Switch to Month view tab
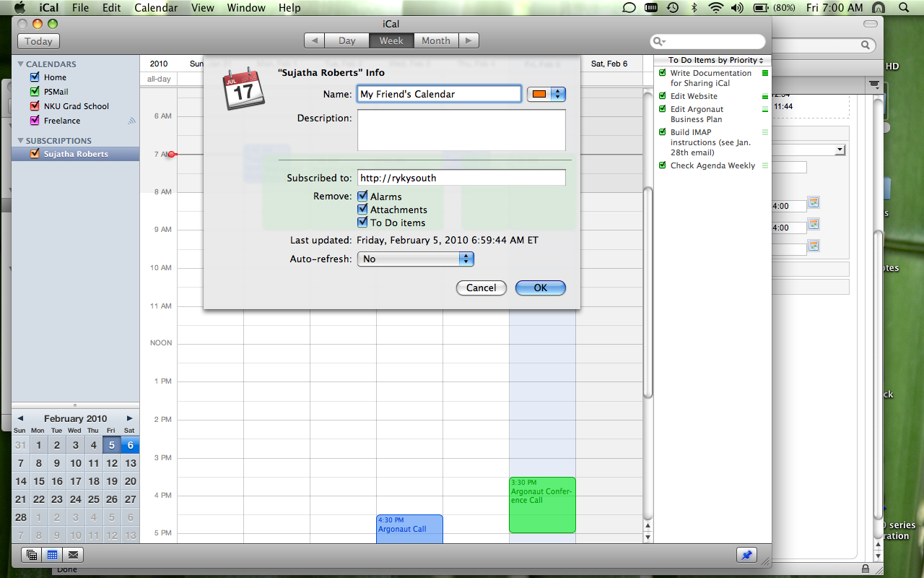 436,41
